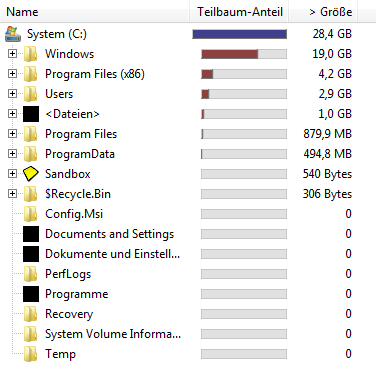The image size is (376, 382).
Task: Click the yellow Sandbox diamond icon
Action: pyautogui.click(x=31, y=174)
